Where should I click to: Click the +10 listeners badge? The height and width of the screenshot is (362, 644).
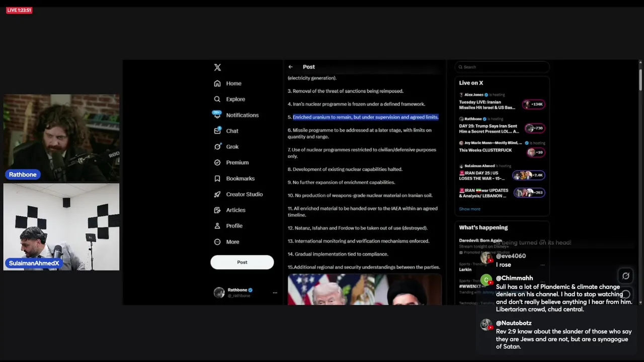point(535,152)
